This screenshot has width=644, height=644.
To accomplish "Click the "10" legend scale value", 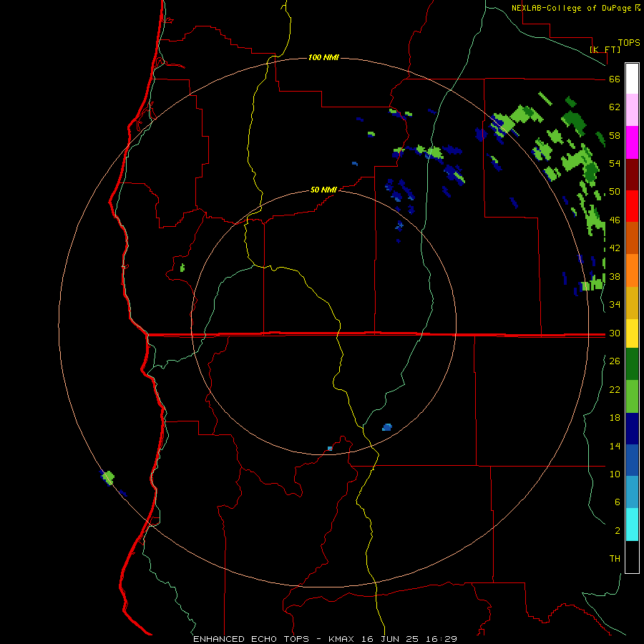I will tap(615, 474).
